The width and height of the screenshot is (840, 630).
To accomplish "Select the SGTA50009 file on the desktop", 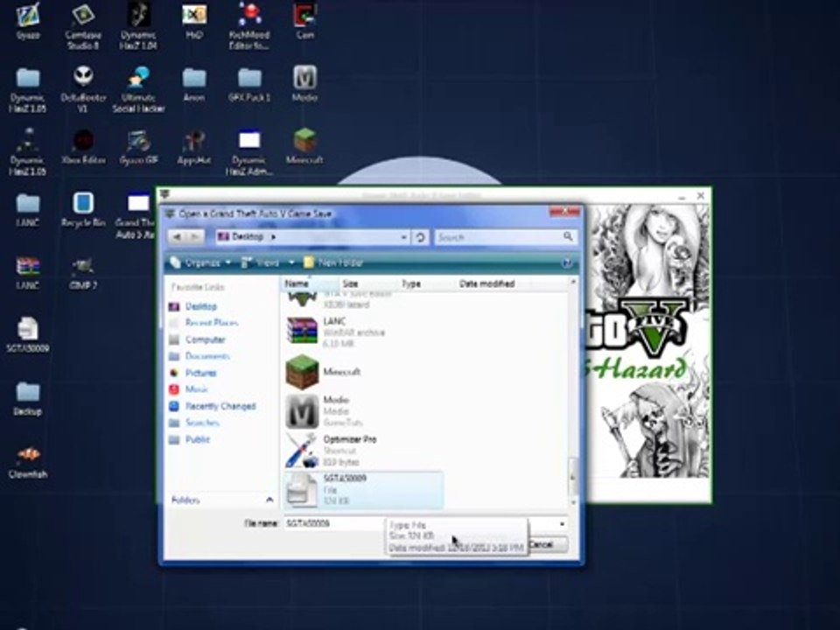I will (x=28, y=335).
